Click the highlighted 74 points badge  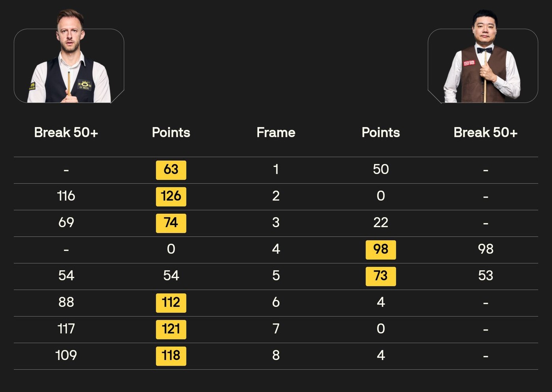click(x=171, y=223)
